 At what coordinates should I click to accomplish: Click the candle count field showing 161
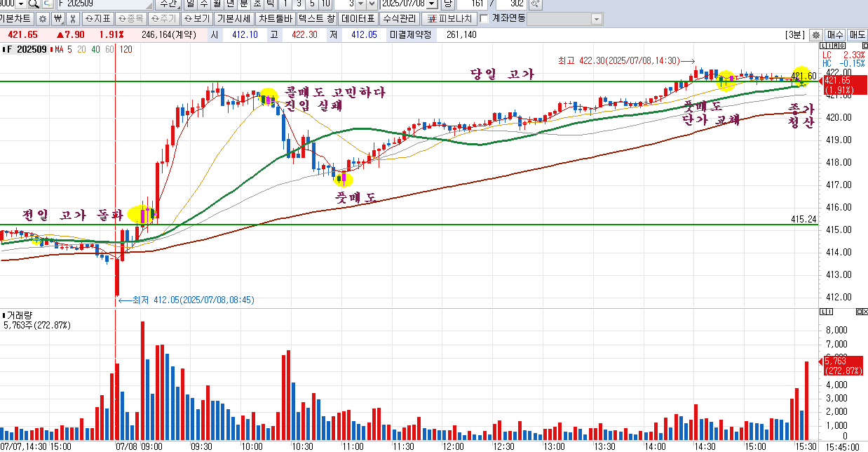(x=473, y=4)
